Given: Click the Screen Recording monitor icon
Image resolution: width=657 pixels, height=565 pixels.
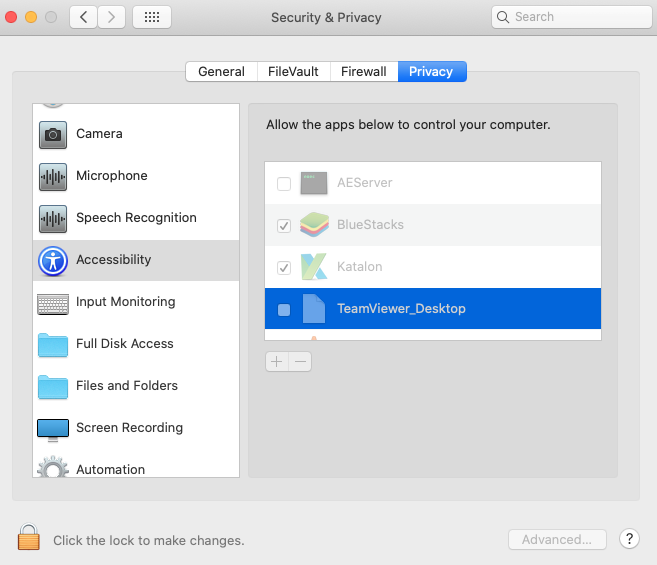Looking at the screenshot, I should pyautogui.click(x=53, y=430).
